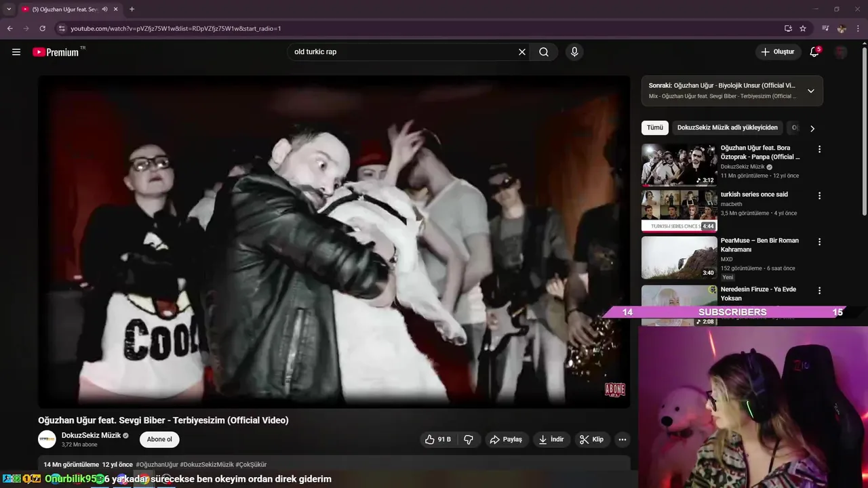
Task: Clear the search box text
Action: click(522, 52)
